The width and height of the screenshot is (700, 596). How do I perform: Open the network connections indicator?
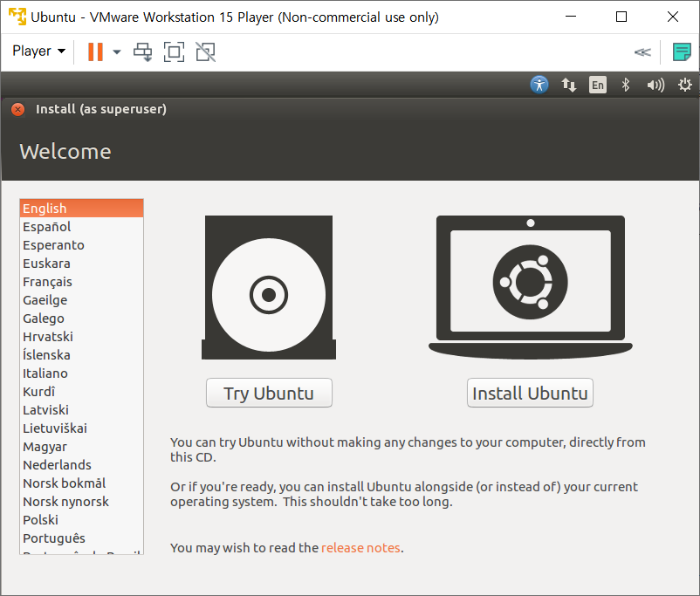pos(569,85)
